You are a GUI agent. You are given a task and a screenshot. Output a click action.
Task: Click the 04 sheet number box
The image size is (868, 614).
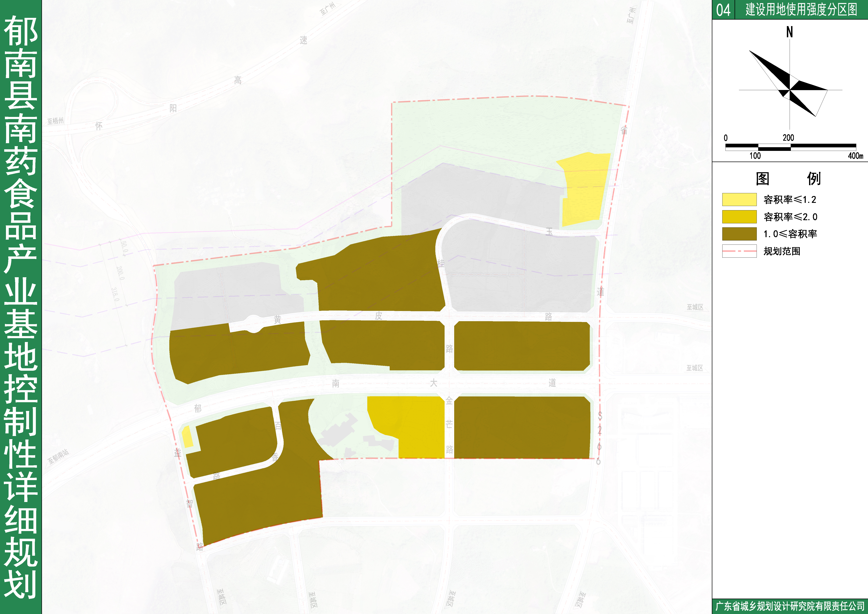tap(723, 10)
